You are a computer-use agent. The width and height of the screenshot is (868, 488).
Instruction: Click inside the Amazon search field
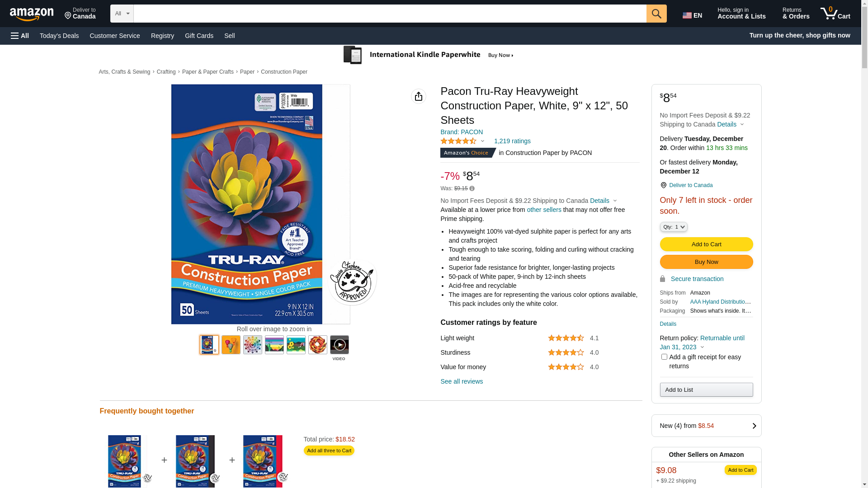(390, 14)
